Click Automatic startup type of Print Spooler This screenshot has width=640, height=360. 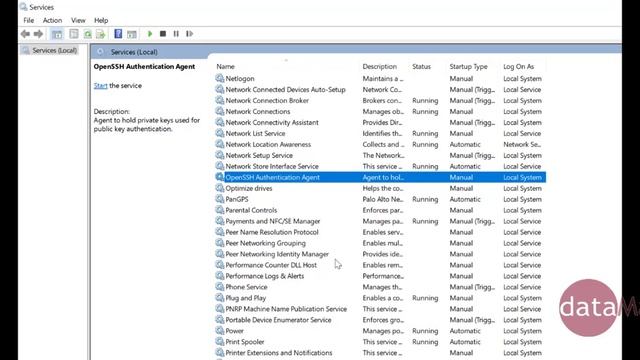coord(465,342)
